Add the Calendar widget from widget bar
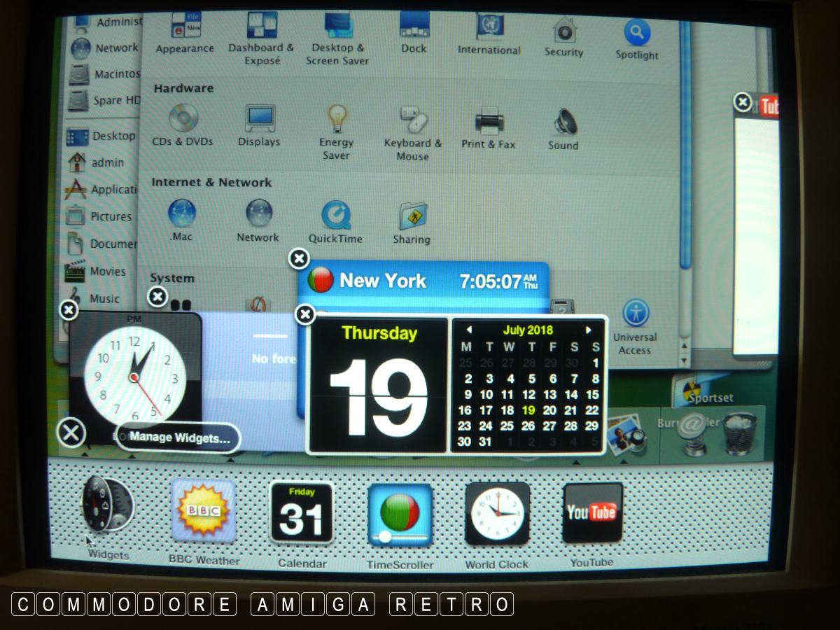Screen dimensions: 840x630 302,512
